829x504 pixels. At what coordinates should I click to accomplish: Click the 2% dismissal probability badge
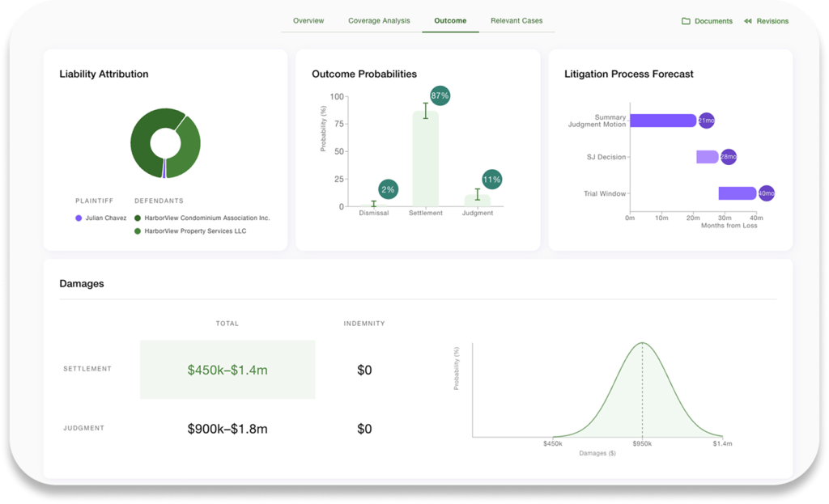(388, 189)
